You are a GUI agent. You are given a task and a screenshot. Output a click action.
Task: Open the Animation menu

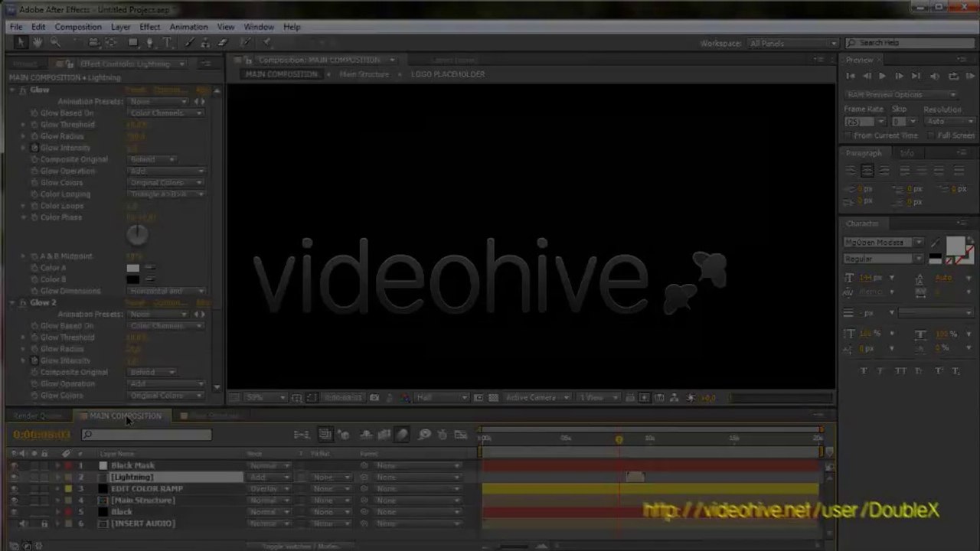pyautogui.click(x=188, y=27)
